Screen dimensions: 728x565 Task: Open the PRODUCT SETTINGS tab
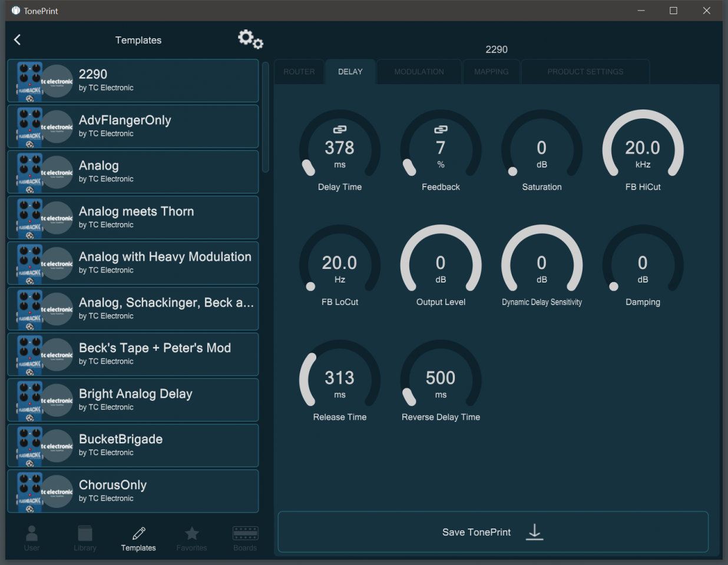pyautogui.click(x=585, y=72)
